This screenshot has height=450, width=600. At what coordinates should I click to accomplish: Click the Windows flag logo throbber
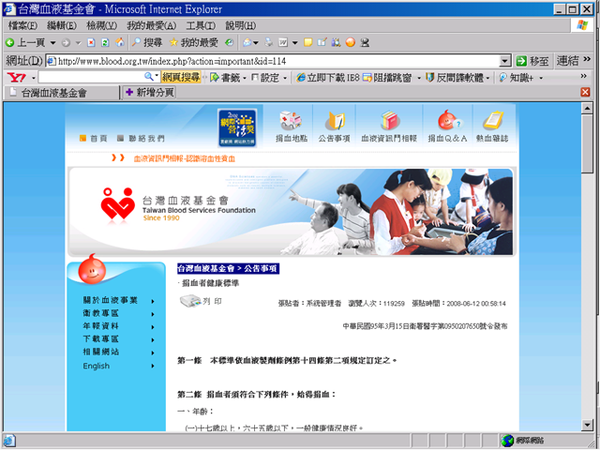point(582,26)
